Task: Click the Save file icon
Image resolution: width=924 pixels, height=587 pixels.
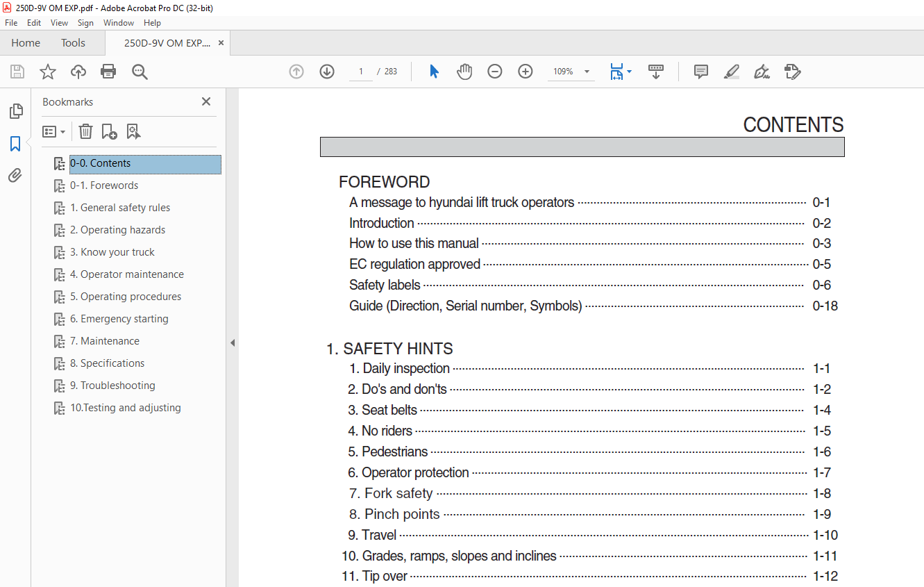Action: [17, 72]
